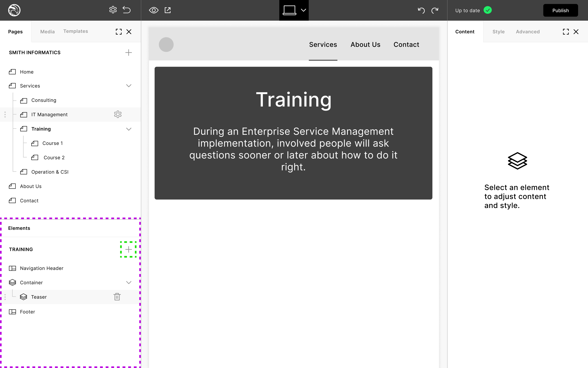The width and height of the screenshot is (588, 368).
Task: Click About Us in preview navigation
Action: (365, 45)
